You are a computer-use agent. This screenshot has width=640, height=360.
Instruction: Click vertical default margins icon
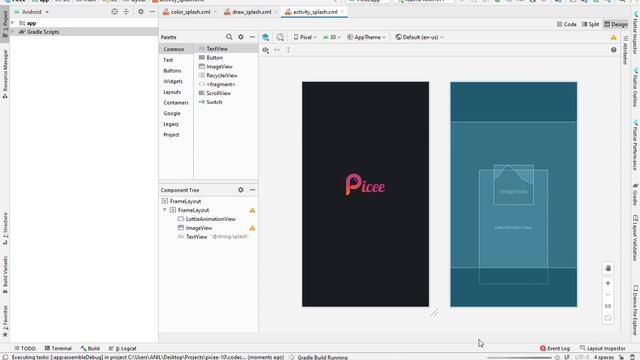(x=288, y=50)
